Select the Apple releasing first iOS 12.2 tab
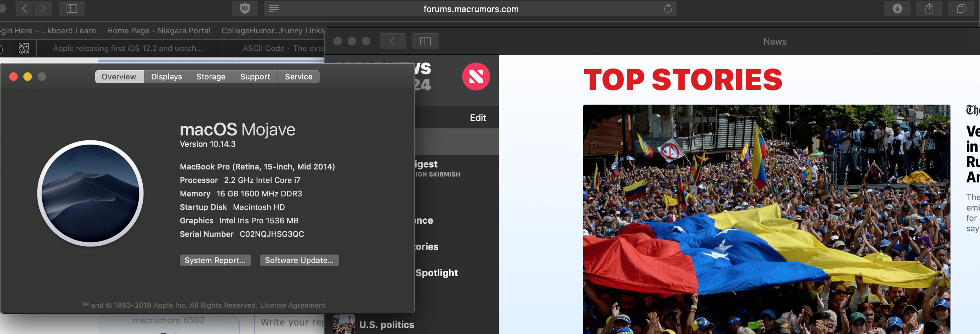980x334 pixels. pyautogui.click(x=129, y=48)
